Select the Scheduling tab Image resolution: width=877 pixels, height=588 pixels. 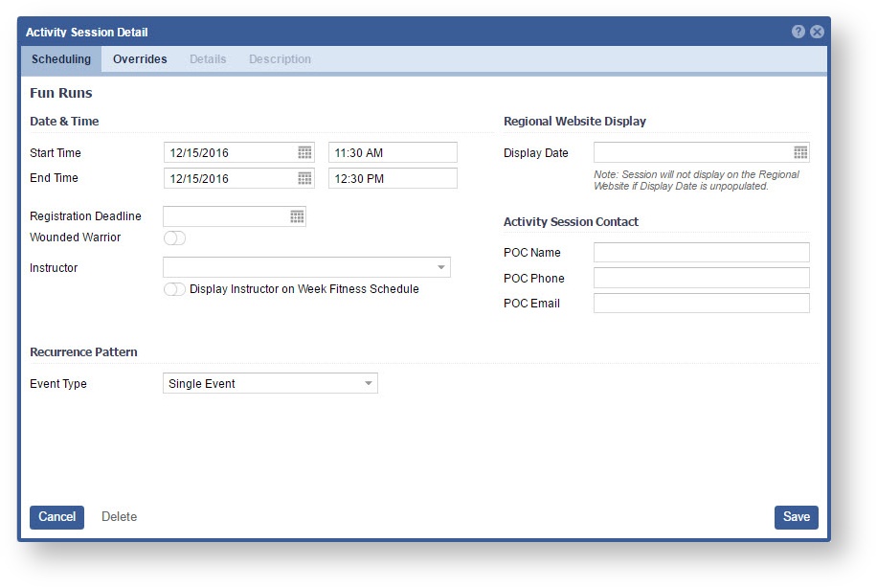coord(61,59)
